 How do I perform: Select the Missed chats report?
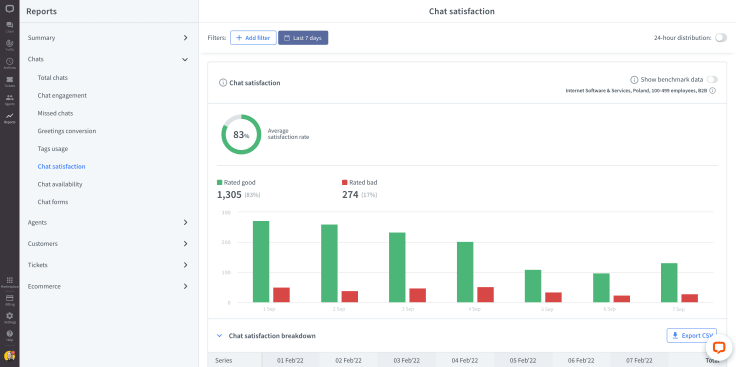point(55,113)
